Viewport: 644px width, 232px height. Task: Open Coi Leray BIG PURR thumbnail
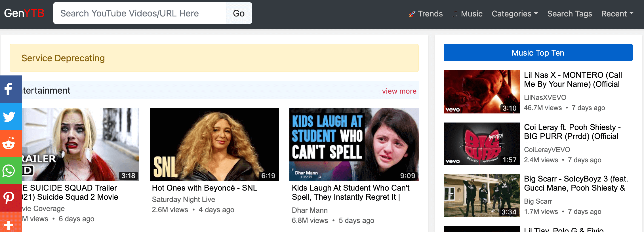click(482, 144)
